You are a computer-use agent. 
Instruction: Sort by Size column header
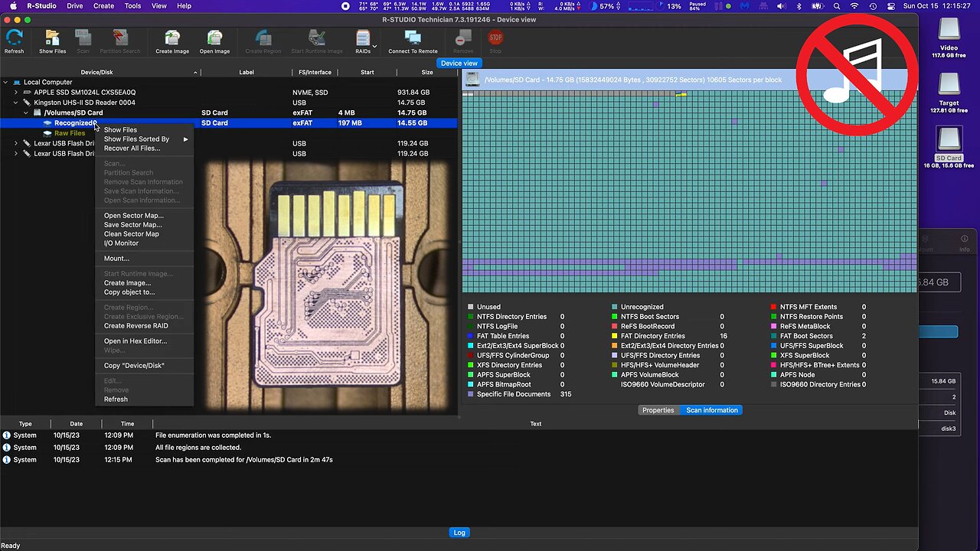pos(427,73)
